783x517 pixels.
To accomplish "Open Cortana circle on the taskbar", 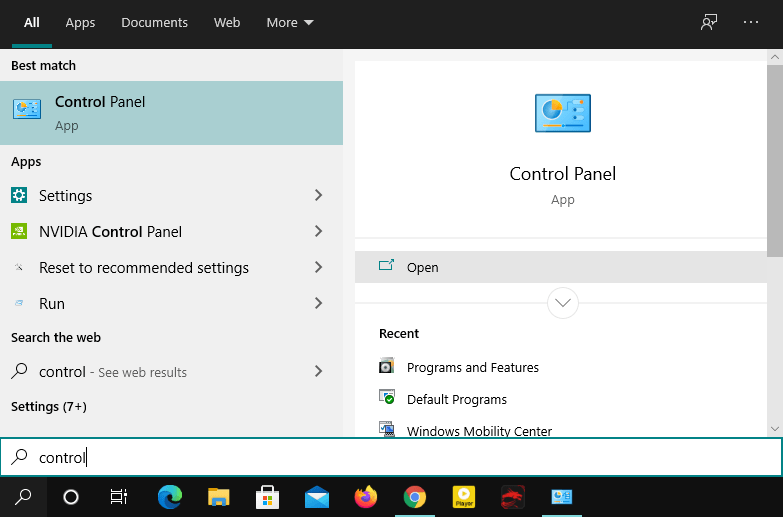I will 71,497.
